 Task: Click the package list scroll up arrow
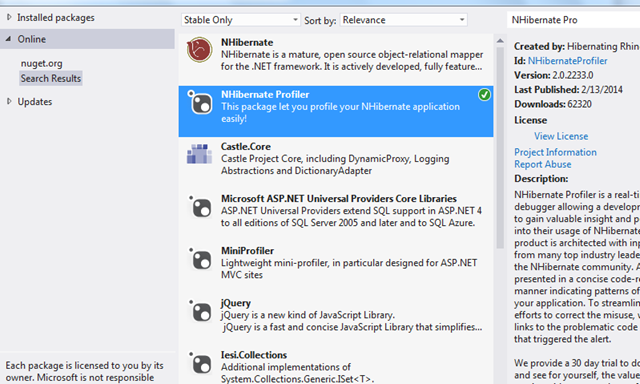coord(500,41)
